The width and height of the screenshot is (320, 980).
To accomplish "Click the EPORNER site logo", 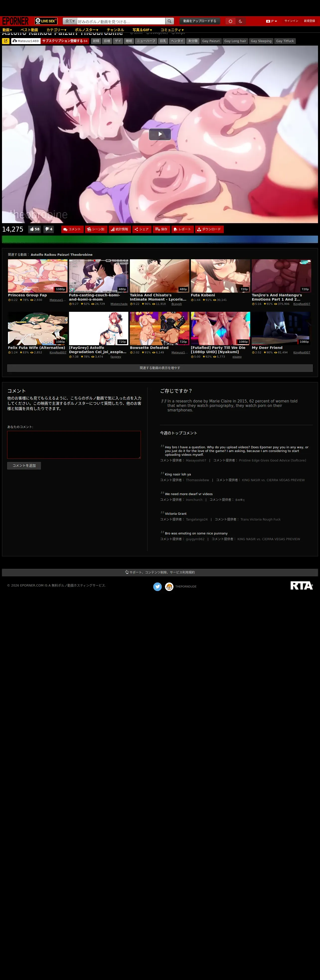I will click(16, 21).
